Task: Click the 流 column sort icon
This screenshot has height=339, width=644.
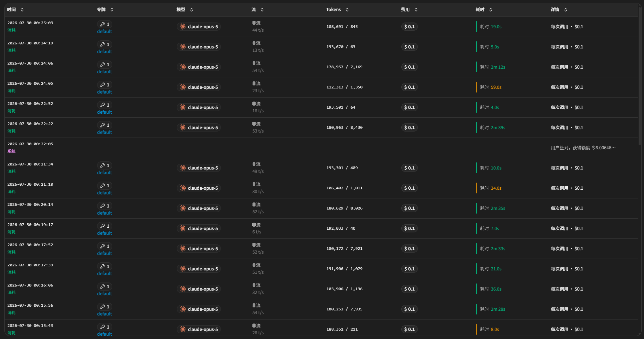Action: pos(262,10)
